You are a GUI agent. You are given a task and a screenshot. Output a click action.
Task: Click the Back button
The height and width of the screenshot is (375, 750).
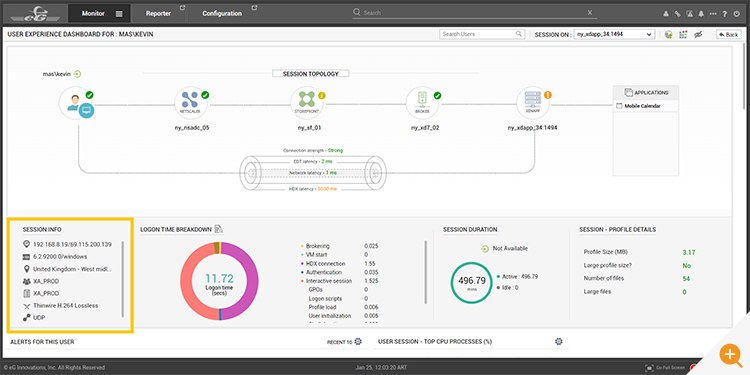[x=728, y=34]
